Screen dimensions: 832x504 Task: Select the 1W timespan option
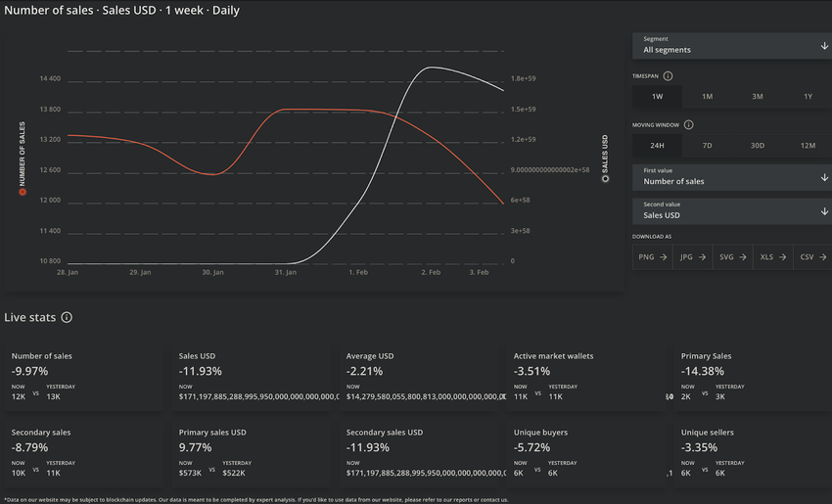coord(657,97)
